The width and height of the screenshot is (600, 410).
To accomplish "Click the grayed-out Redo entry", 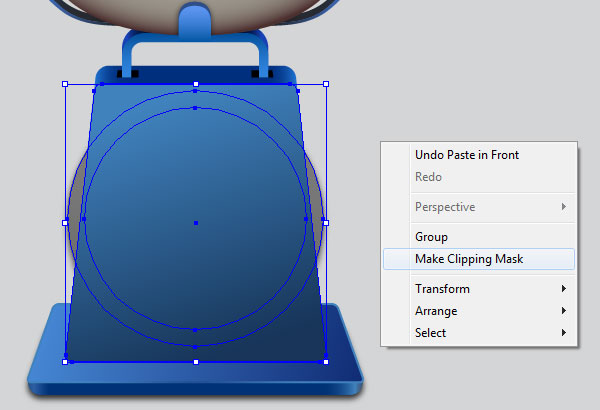I will pos(428,177).
